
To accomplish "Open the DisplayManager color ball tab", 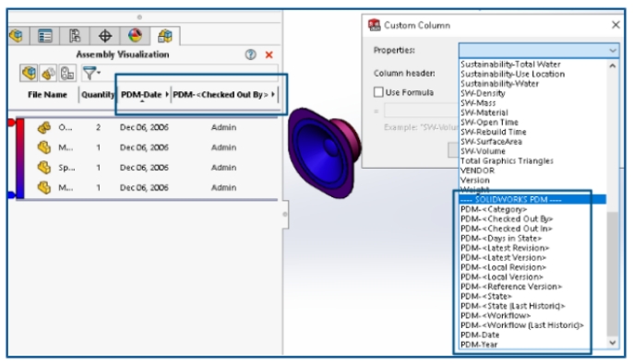I will point(135,35).
